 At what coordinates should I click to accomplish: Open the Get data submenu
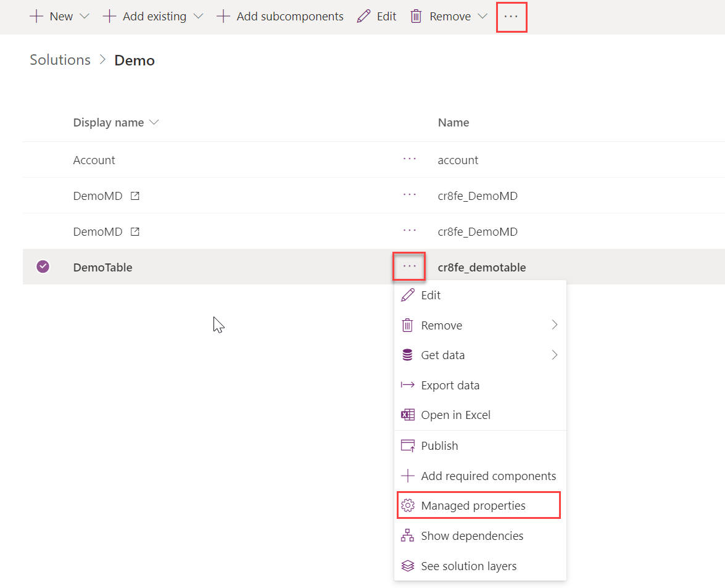(480, 355)
